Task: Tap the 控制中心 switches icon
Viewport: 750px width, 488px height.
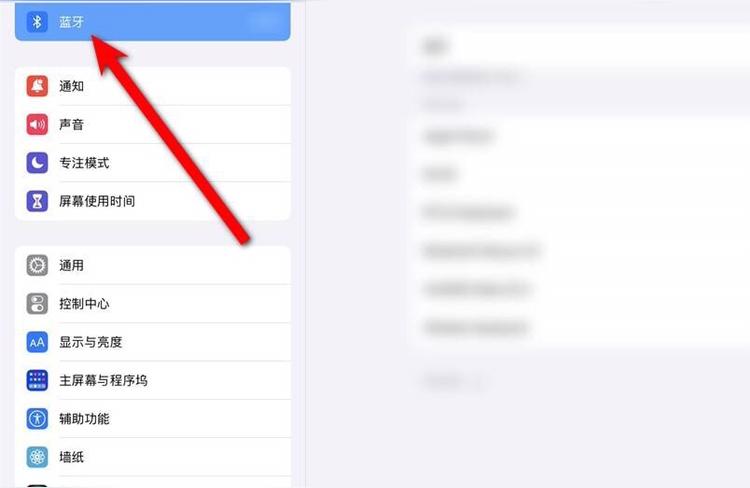Action: pyautogui.click(x=37, y=304)
